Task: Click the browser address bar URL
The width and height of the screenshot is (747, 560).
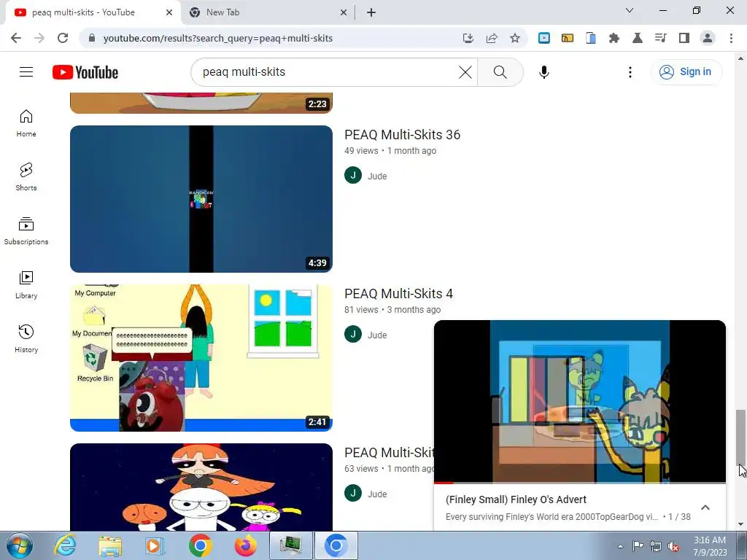Action: pos(217,38)
